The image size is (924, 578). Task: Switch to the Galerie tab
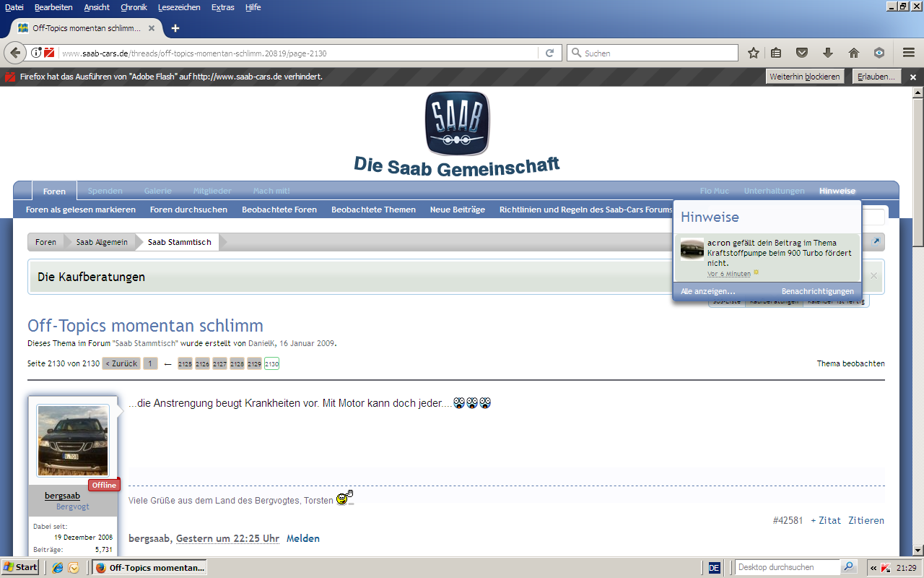pos(157,191)
